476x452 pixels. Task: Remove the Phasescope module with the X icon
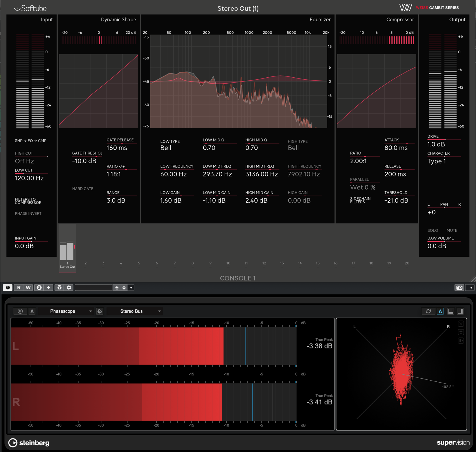click(x=461, y=324)
